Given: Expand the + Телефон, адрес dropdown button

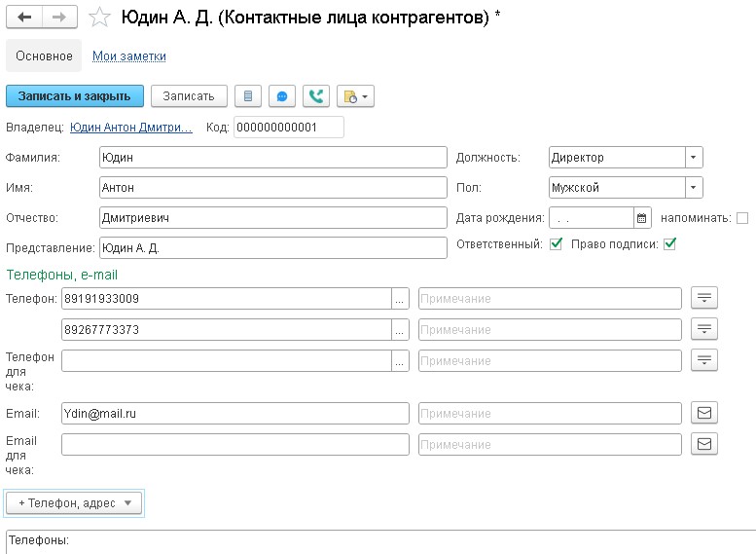Looking at the screenshot, I should point(74,502).
